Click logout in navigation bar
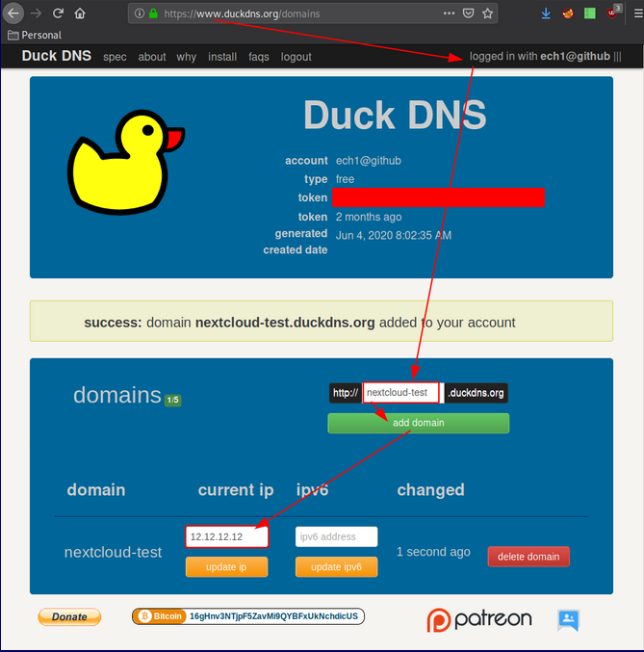 point(296,57)
